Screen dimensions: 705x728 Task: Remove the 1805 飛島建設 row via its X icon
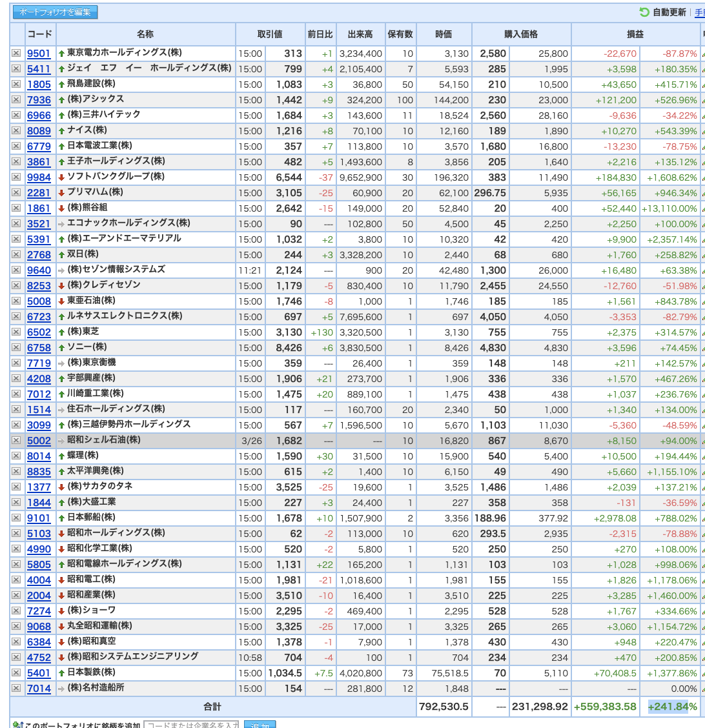(16, 84)
